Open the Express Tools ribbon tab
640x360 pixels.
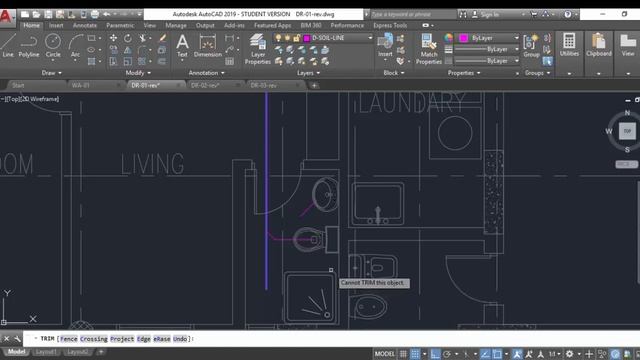tap(390, 25)
